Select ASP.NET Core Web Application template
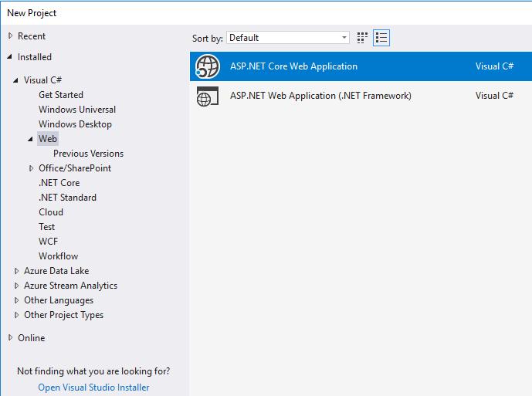The height and width of the screenshot is (396, 532). pos(361,66)
